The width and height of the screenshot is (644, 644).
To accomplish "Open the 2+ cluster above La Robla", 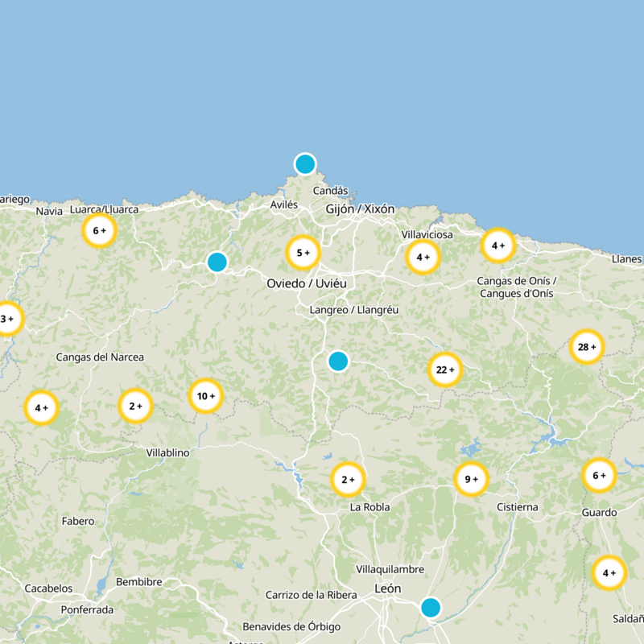I will 348,479.
